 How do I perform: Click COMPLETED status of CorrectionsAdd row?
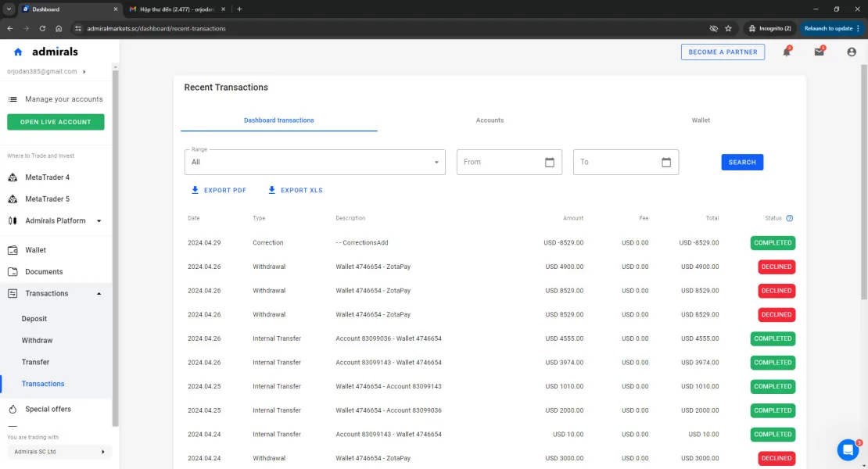(773, 243)
